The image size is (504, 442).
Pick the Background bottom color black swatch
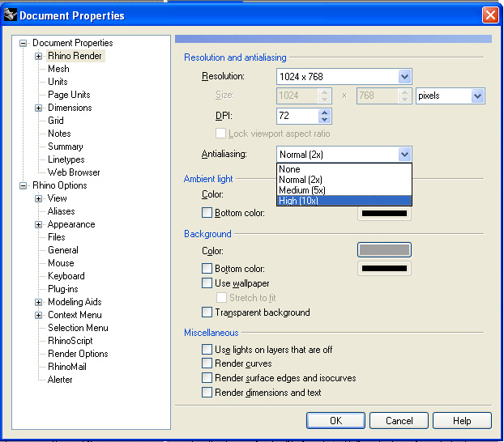click(x=384, y=269)
